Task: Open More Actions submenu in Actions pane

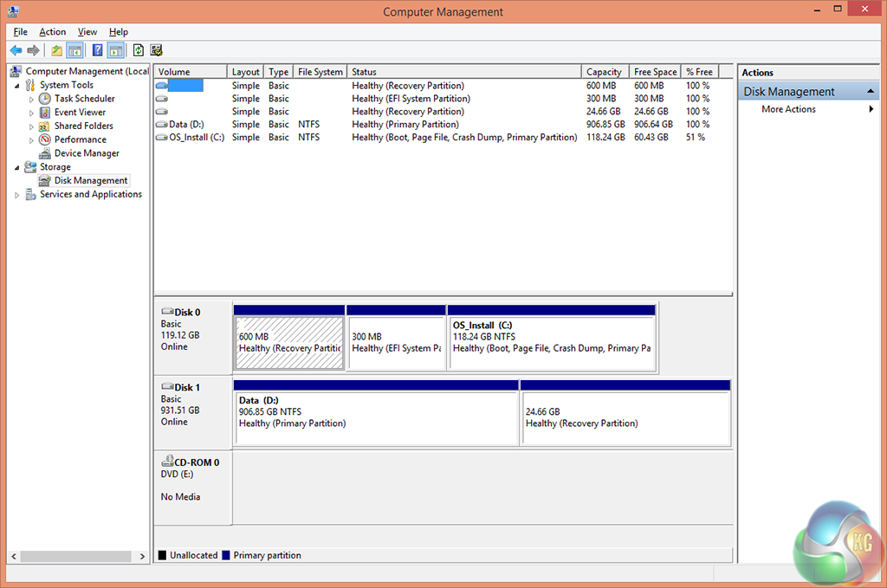Action: [788, 109]
